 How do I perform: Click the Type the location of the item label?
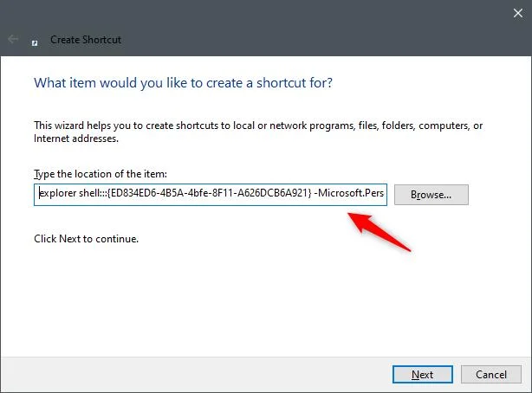tap(101, 174)
